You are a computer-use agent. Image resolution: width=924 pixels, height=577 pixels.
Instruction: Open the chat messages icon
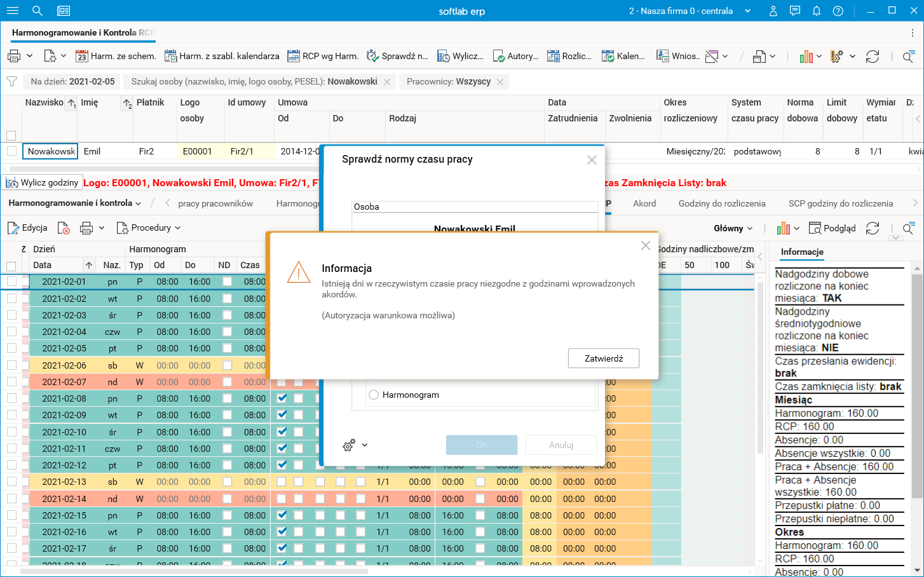click(795, 11)
